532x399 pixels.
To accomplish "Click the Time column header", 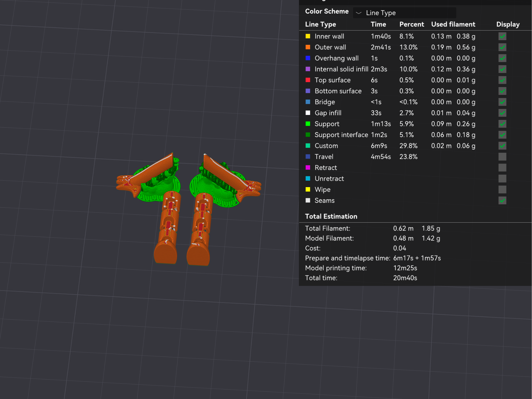I will (x=378, y=24).
